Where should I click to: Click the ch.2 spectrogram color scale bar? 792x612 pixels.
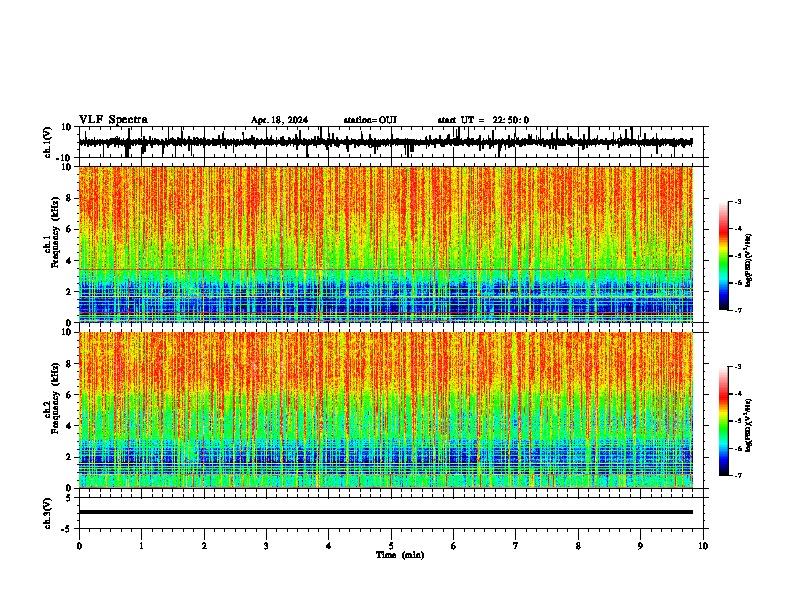tap(723, 421)
